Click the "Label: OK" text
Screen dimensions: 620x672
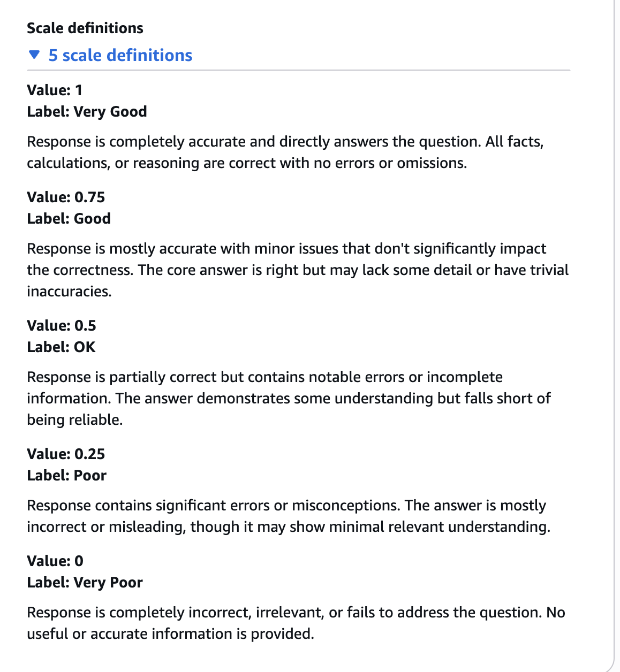tap(61, 347)
